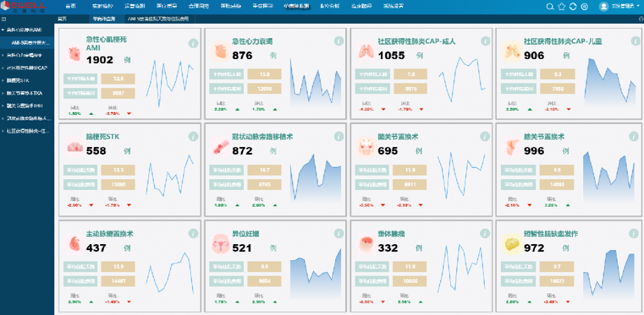
Task: Open settings via the gear icon
Action: [x=584, y=7]
